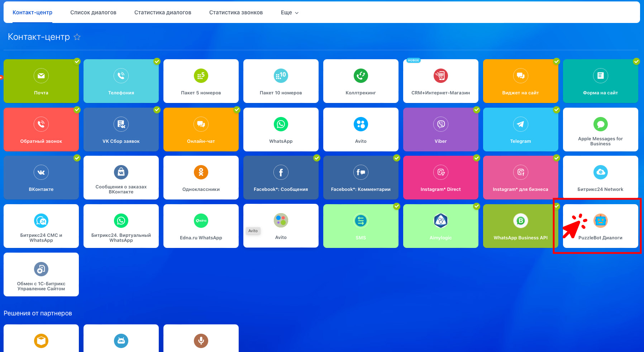
Task: Open the Avito tile with blue four-dot icon
Action: (x=361, y=130)
